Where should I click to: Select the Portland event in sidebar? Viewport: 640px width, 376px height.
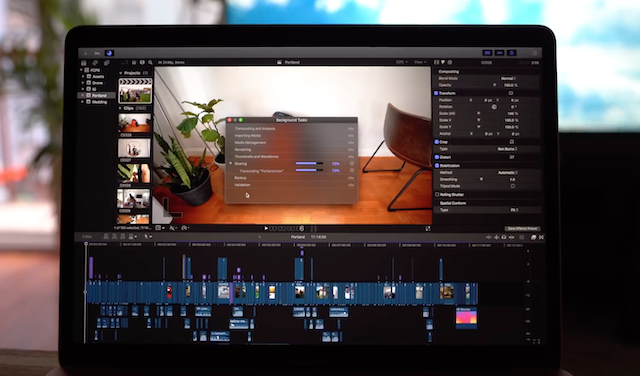(96, 96)
